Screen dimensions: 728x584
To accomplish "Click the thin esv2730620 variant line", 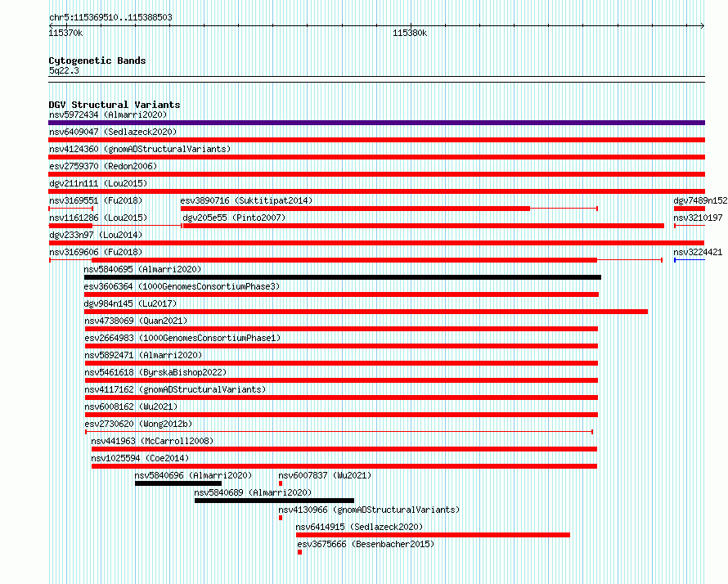I will pyautogui.click(x=339, y=432).
